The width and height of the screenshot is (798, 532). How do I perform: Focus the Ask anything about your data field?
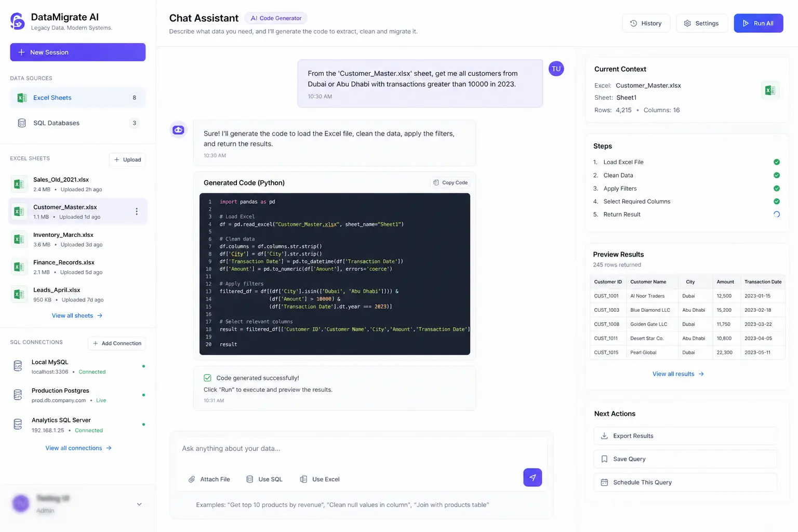pyautogui.click(x=358, y=448)
